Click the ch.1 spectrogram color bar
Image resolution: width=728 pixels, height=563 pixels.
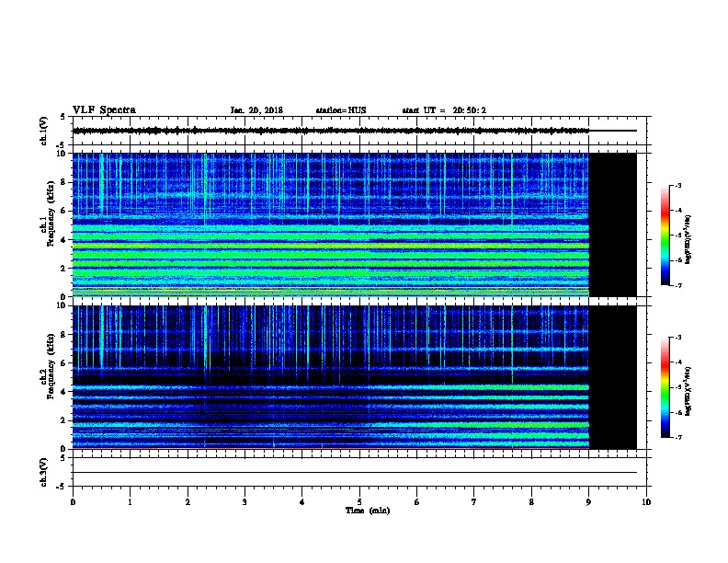(x=665, y=236)
